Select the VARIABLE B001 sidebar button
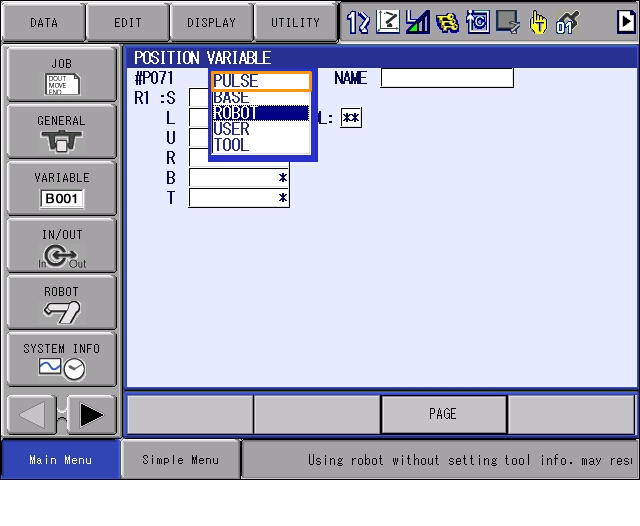Viewport: 640px width, 526px height. pos(61,188)
